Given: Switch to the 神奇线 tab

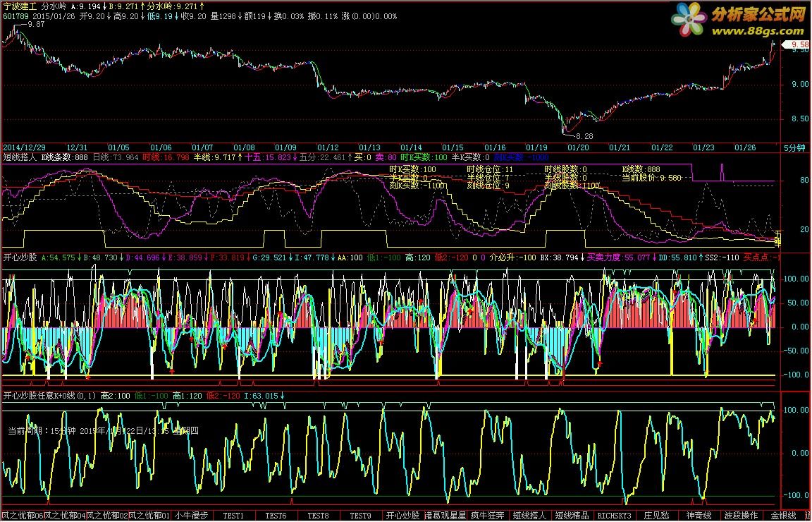Looking at the screenshot, I should pyautogui.click(x=699, y=516).
